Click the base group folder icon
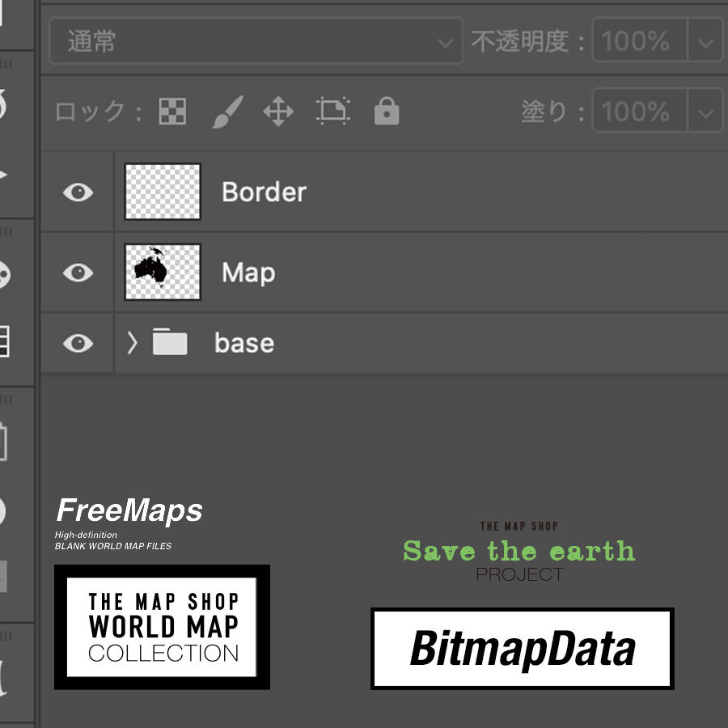 click(x=170, y=341)
